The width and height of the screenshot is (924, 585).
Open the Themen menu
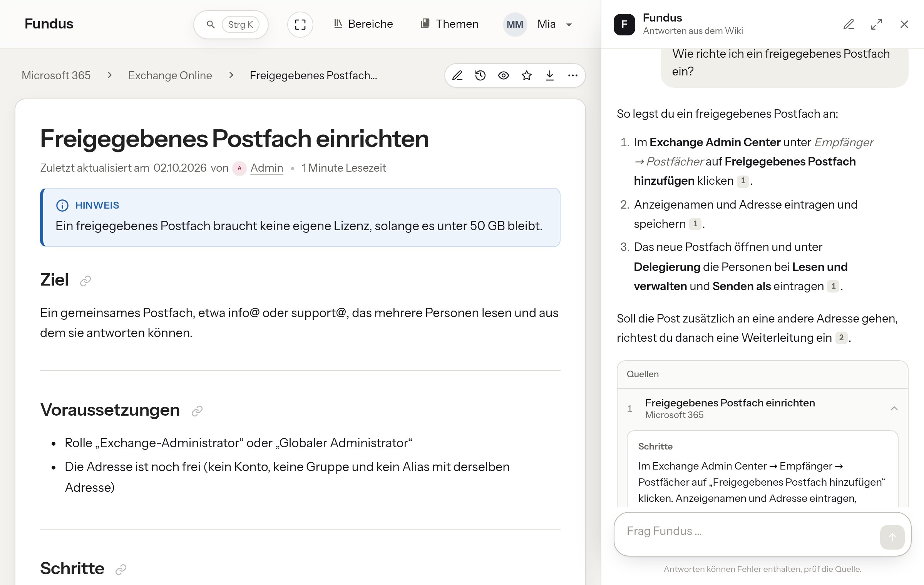(449, 24)
